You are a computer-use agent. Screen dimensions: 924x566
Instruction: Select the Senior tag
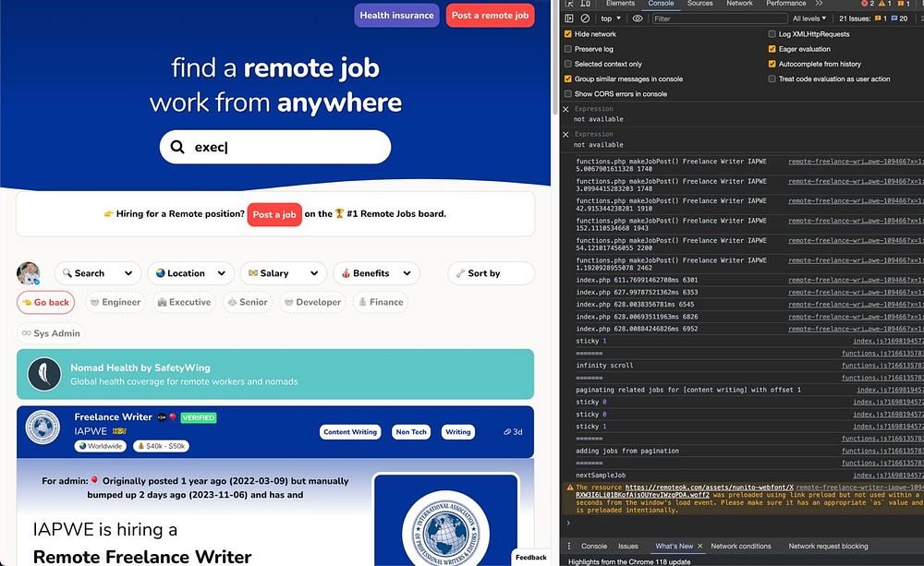point(248,302)
